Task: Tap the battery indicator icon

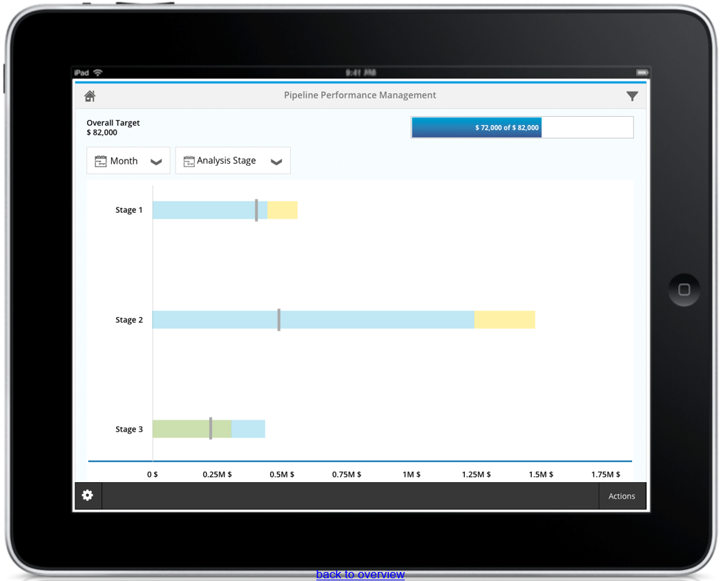Action: pos(642,73)
